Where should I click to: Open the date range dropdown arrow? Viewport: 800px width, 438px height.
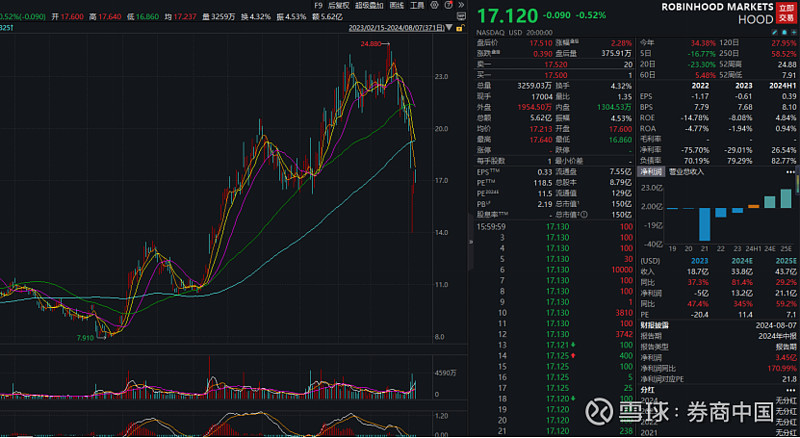(449, 28)
